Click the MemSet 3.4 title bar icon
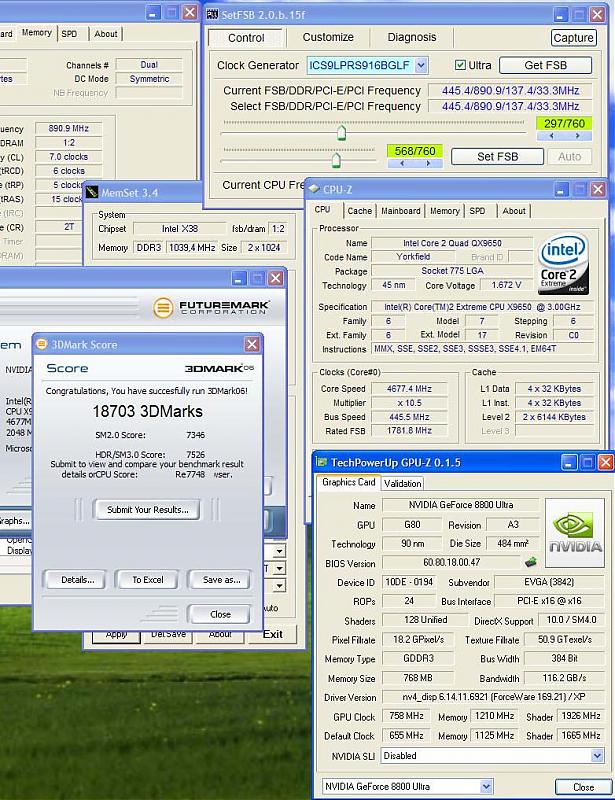Image resolution: width=615 pixels, height=800 pixels. [92, 192]
